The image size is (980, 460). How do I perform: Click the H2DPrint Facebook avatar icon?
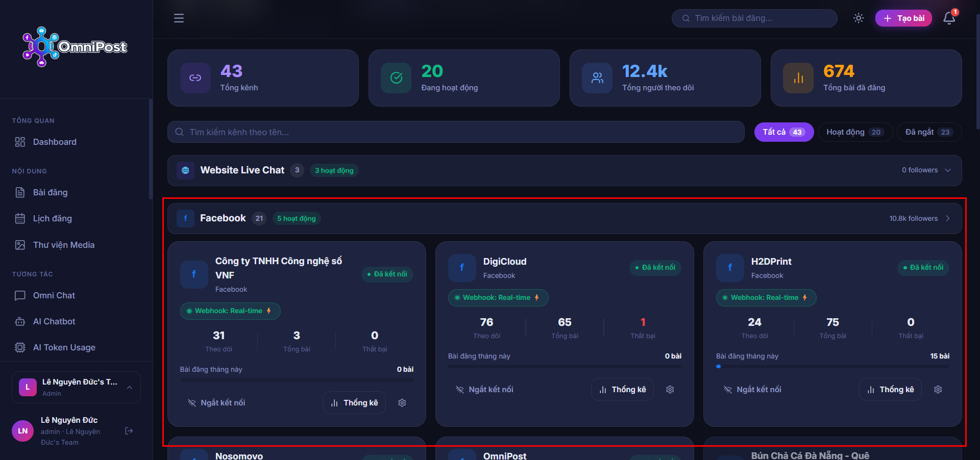pos(730,268)
